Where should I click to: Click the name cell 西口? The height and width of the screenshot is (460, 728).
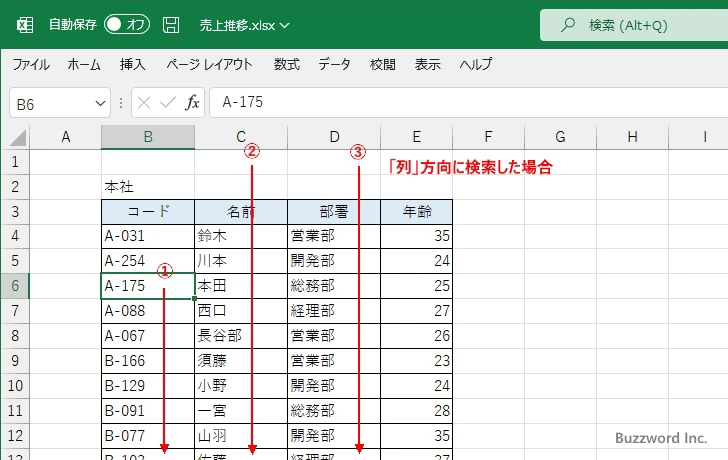(x=241, y=311)
